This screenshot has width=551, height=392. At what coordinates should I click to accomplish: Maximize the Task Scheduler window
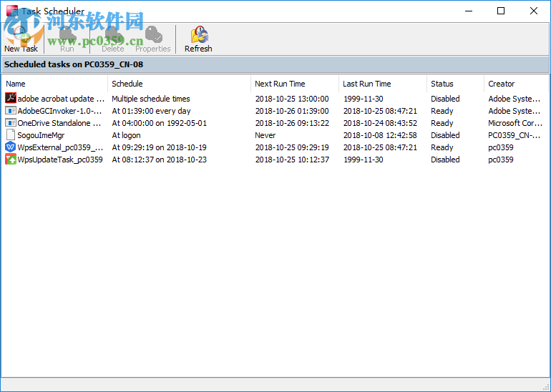[x=501, y=11]
